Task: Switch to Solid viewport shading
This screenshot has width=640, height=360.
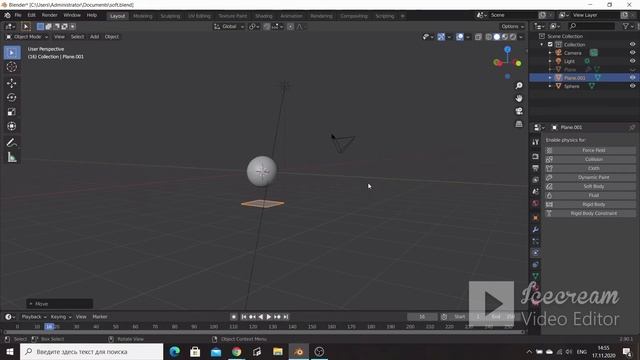Action: tap(497, 37)
